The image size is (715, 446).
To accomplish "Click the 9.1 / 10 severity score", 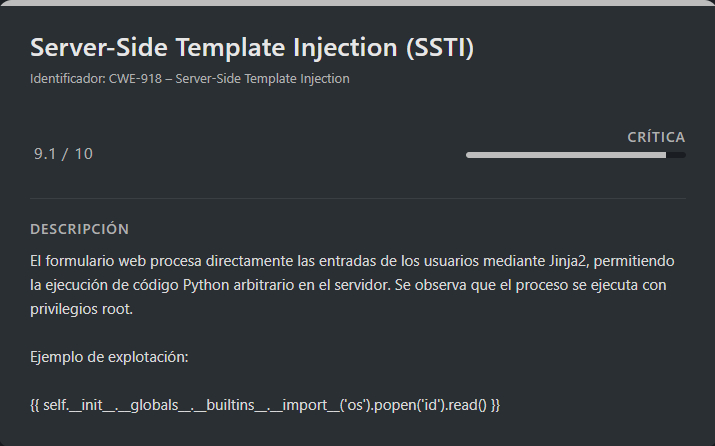I will 63,153.
